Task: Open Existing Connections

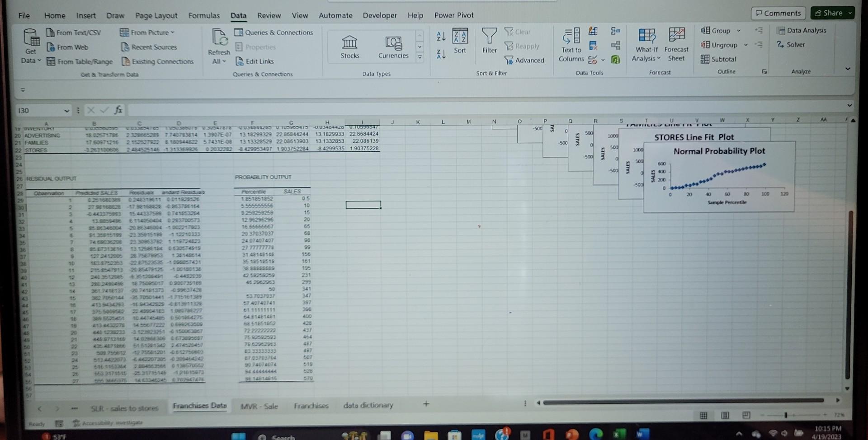Action: [x=157, y=61]
